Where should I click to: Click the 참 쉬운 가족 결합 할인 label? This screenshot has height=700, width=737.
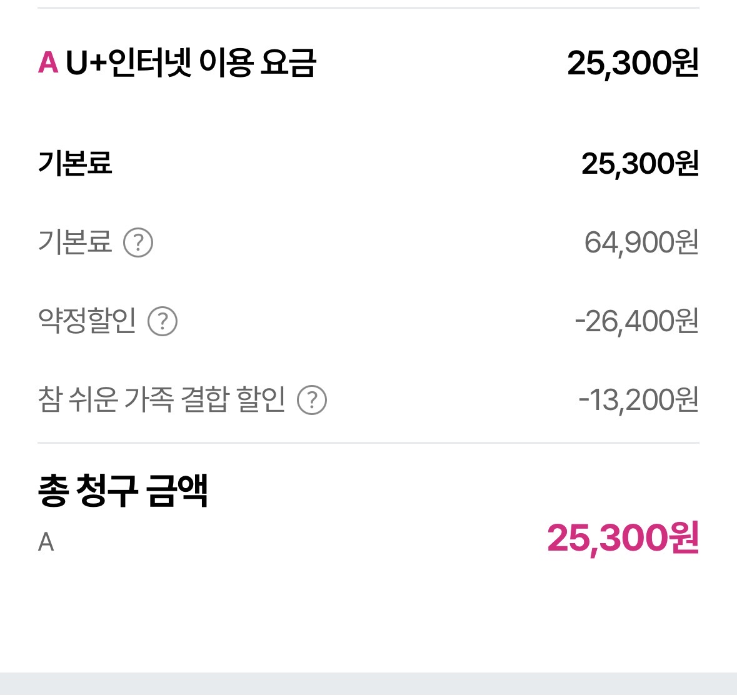(161, 400)
